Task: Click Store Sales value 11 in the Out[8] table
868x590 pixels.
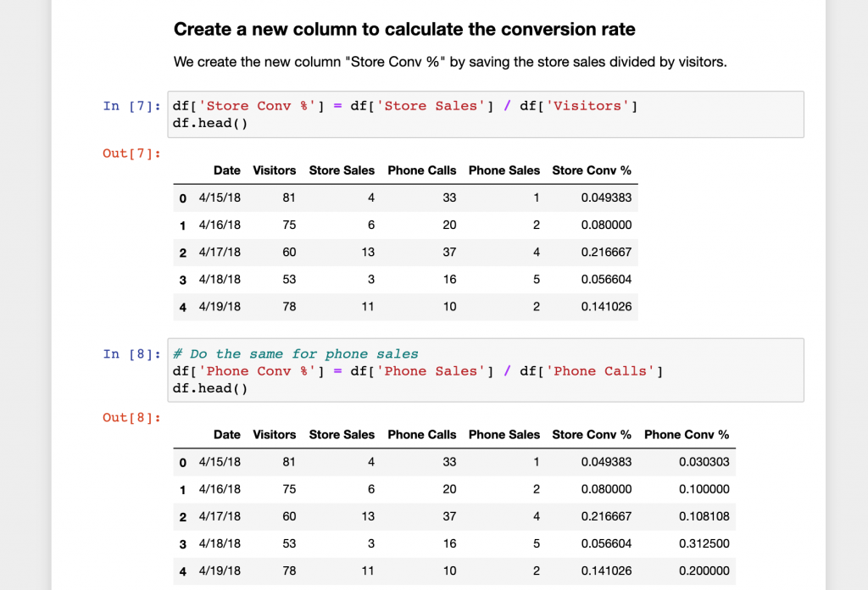Action: coord(368,571)
